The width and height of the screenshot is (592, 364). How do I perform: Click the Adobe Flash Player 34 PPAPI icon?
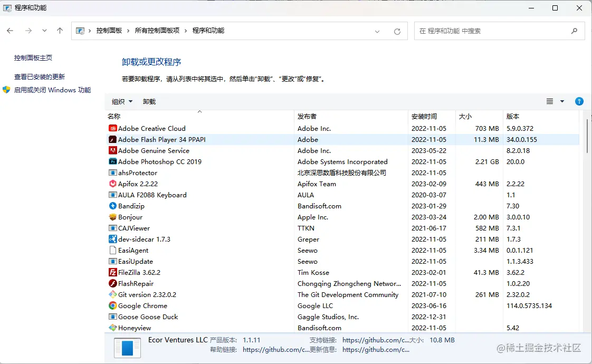tap(112, 139)
